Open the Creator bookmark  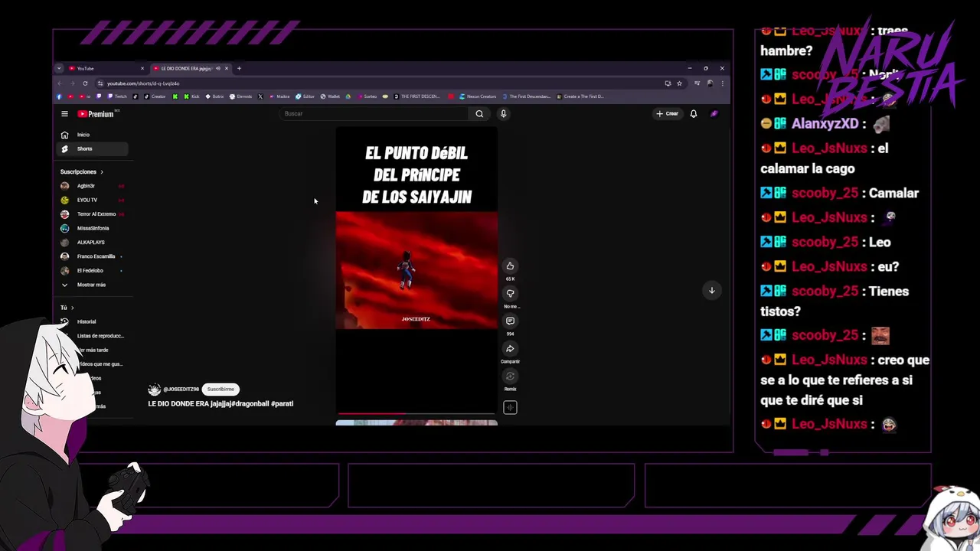(x=155, y=96)
